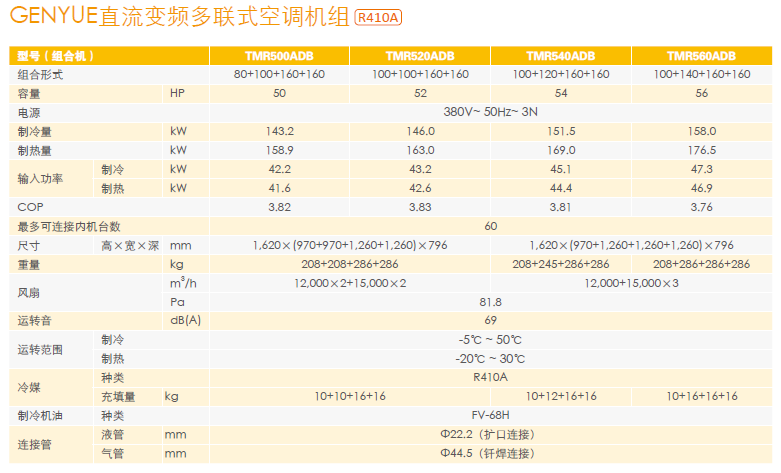Select the TMR520ADB column header
Viewport: 781px width, 473px height.
tap(420, 56)
